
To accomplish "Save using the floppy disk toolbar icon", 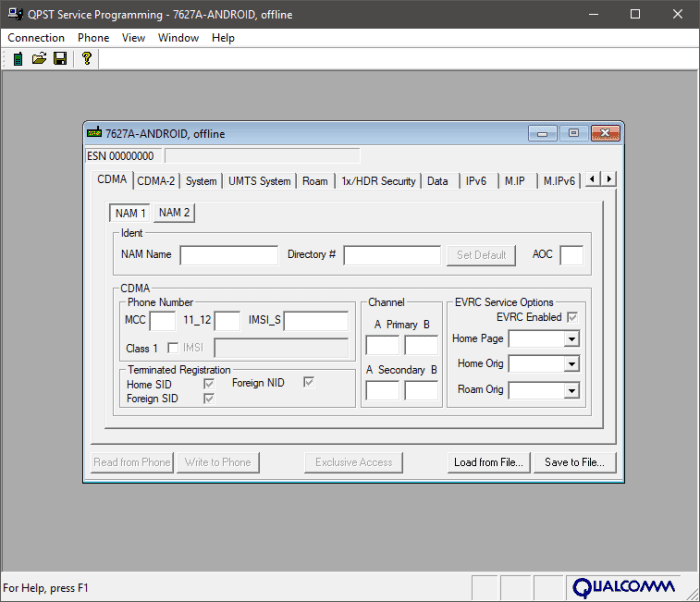I will 60,59.
